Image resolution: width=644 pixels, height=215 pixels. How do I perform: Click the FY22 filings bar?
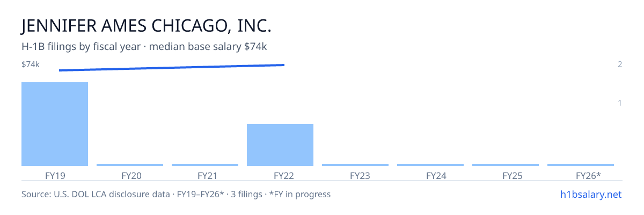point(280,145)
